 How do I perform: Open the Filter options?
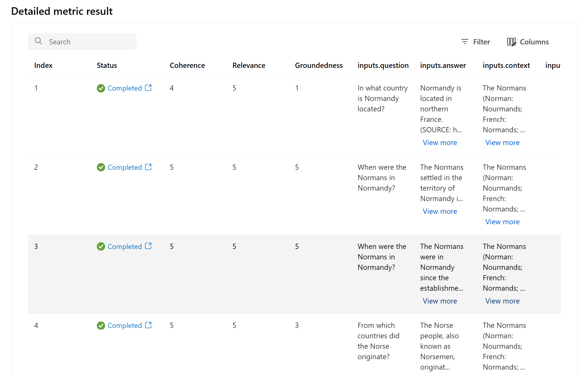pyautogui.click(x=475, y=42)
